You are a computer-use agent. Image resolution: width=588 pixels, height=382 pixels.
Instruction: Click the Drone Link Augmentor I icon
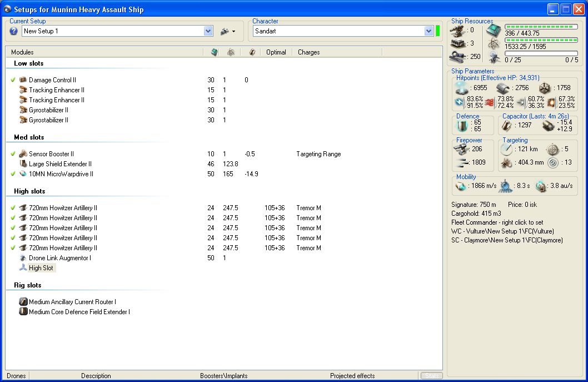click(x=23, y=258)
